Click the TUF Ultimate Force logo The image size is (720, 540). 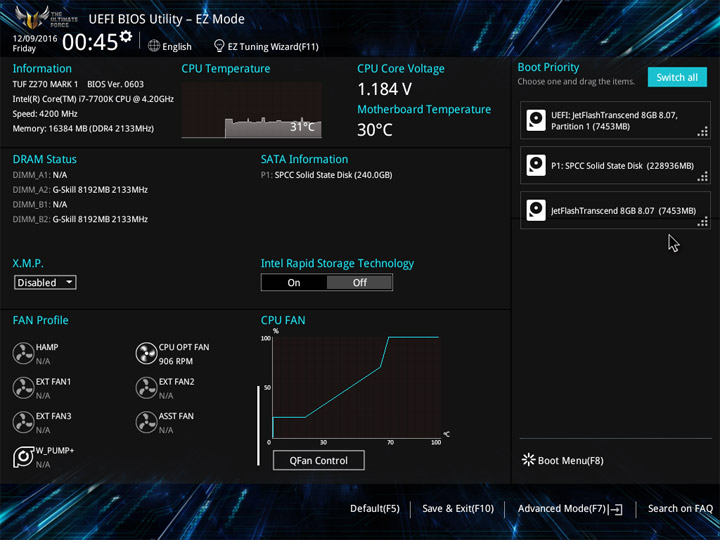[x=46, y=17]
